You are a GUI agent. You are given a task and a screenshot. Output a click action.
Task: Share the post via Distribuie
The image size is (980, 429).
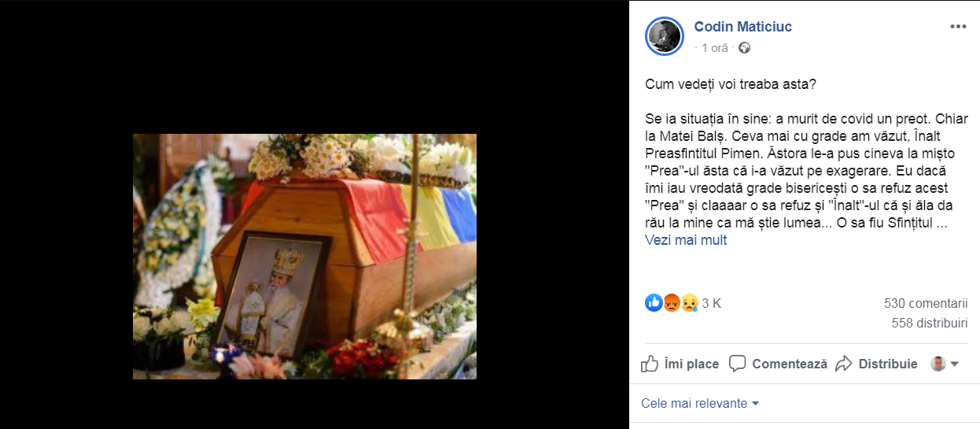click(x=876, y=364)
